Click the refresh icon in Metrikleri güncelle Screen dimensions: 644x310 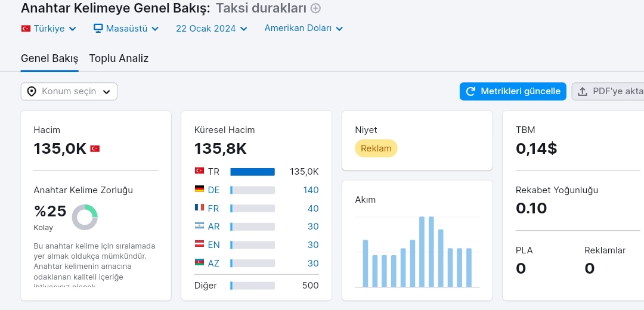[471, 91]
